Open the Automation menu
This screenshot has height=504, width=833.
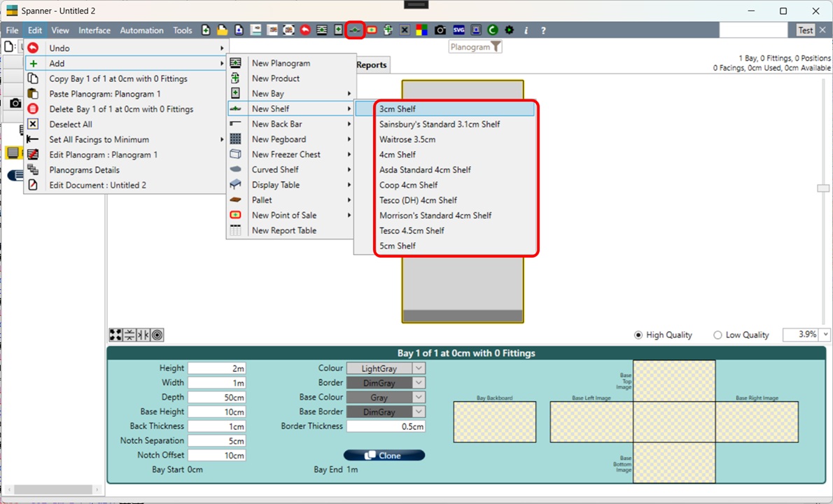141,30
